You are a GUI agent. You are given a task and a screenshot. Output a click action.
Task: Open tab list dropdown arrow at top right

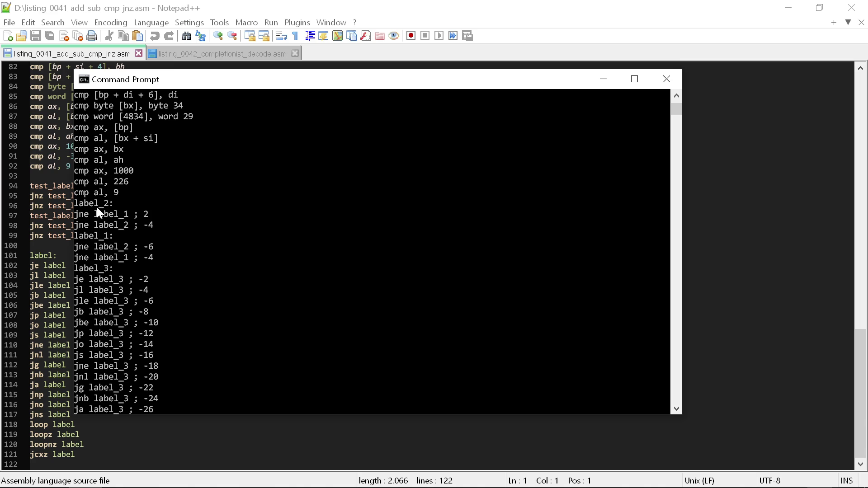pyautogui.click(x=848, y=22)
